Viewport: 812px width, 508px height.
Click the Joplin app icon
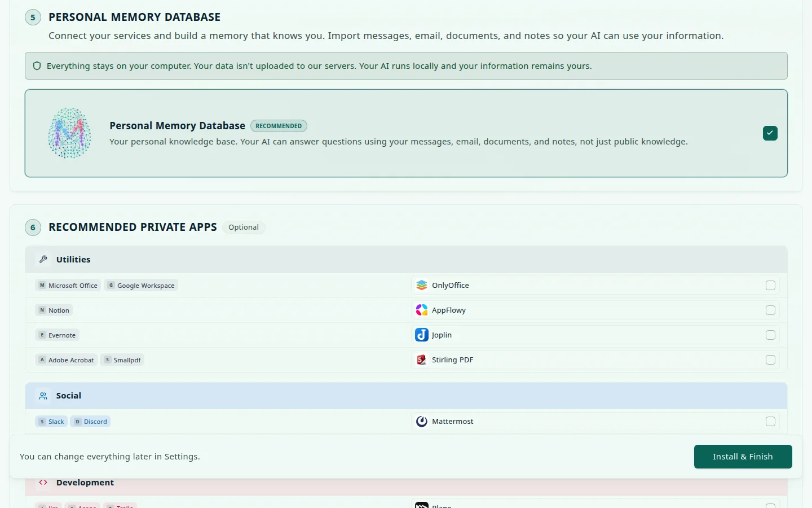(x=422, y=335)
